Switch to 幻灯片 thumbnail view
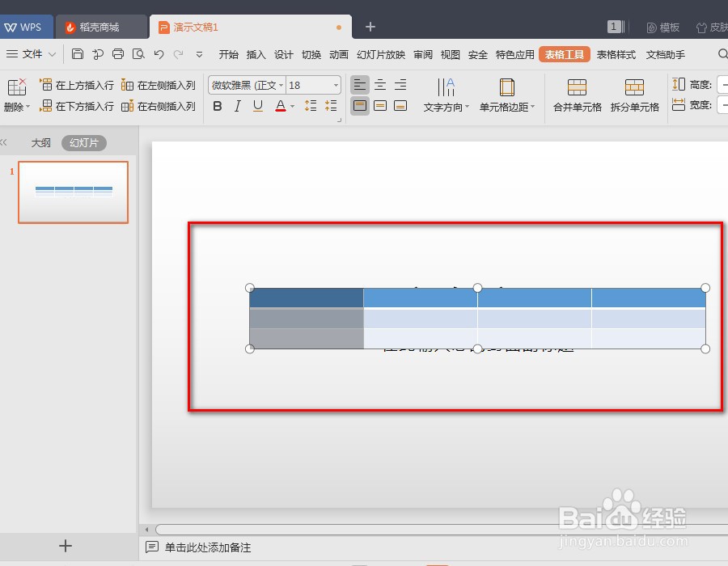728x566 pixels. [x=84, y=143]
